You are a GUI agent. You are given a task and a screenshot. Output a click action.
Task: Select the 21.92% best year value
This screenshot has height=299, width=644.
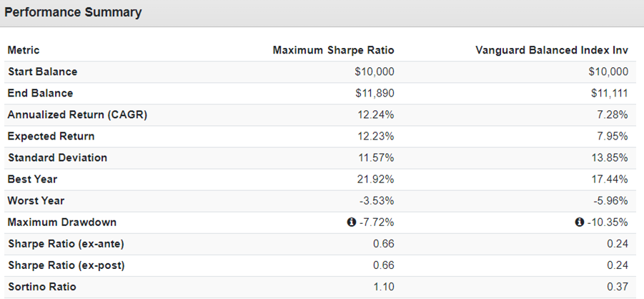pyautogui.click(x=376, y=179)
